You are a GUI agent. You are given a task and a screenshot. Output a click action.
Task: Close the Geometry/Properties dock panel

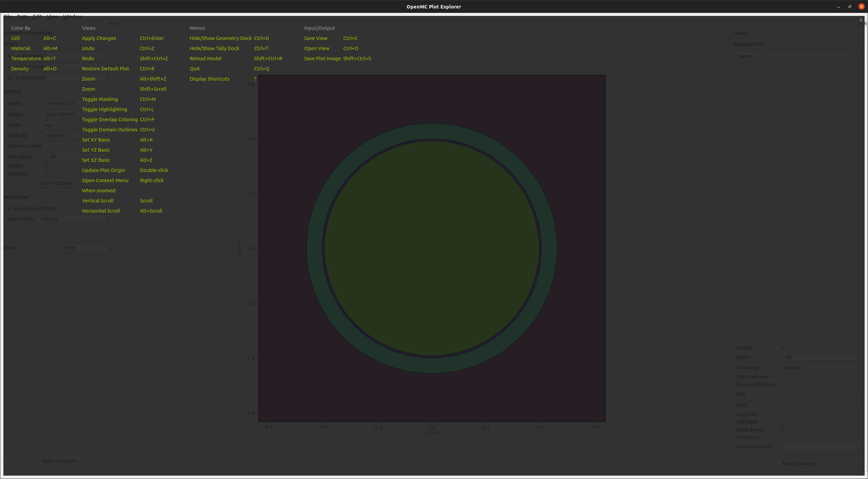[115, 23]
